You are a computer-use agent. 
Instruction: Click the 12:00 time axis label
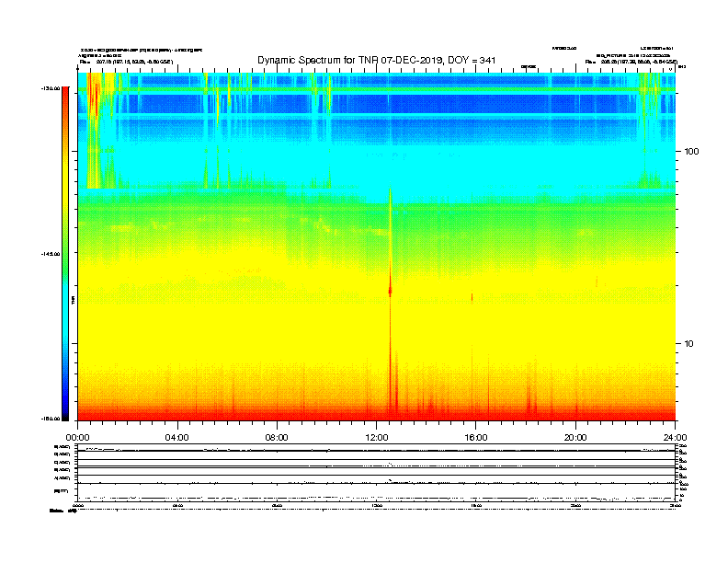pyautogui.click(x=377, y=437)
